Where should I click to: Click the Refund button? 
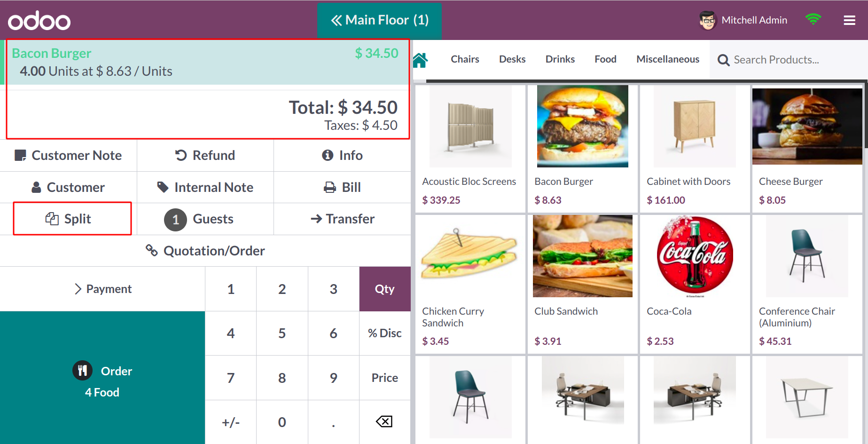click(x=205, y=156)
